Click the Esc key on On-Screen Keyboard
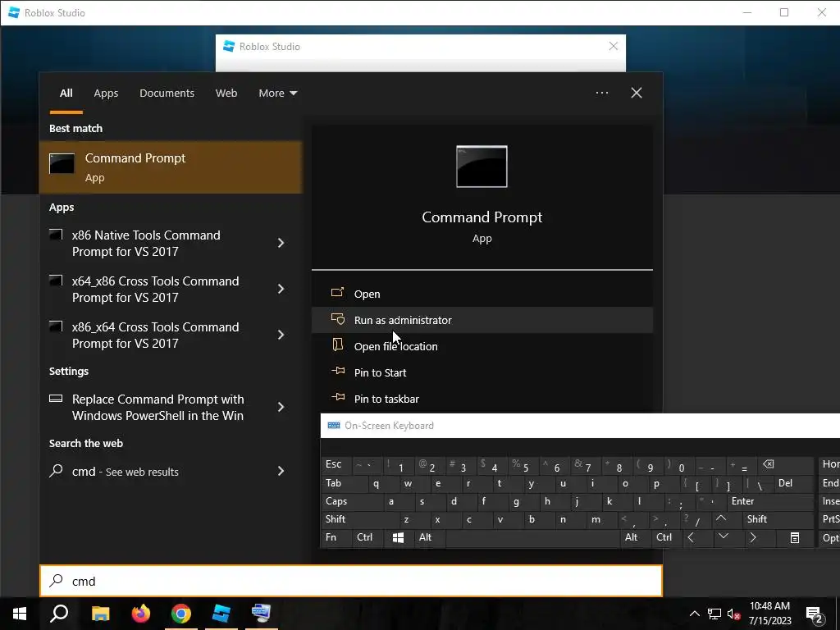This screenshot has height=630, width=840. click(336, 464)
